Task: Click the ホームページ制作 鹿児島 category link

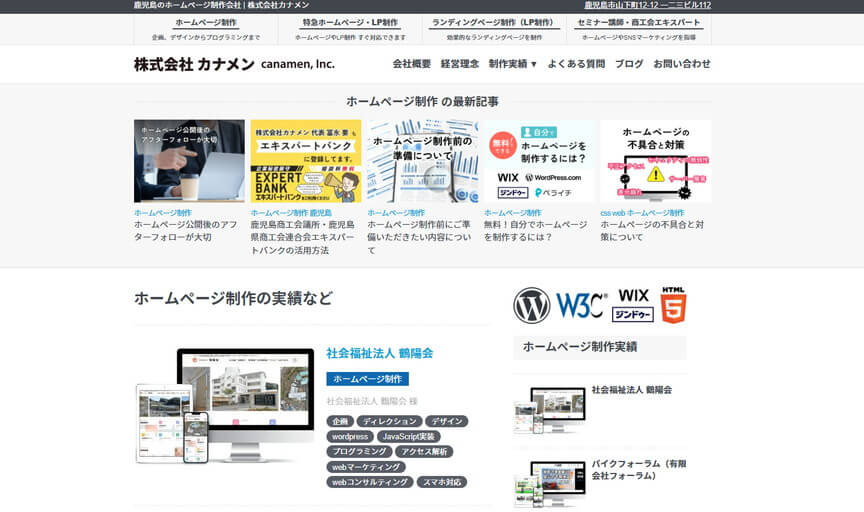Action: 291,213
